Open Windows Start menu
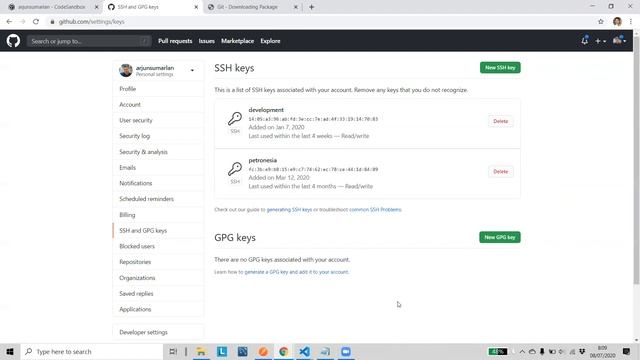640x360 pixels. (x=10, y=351)
